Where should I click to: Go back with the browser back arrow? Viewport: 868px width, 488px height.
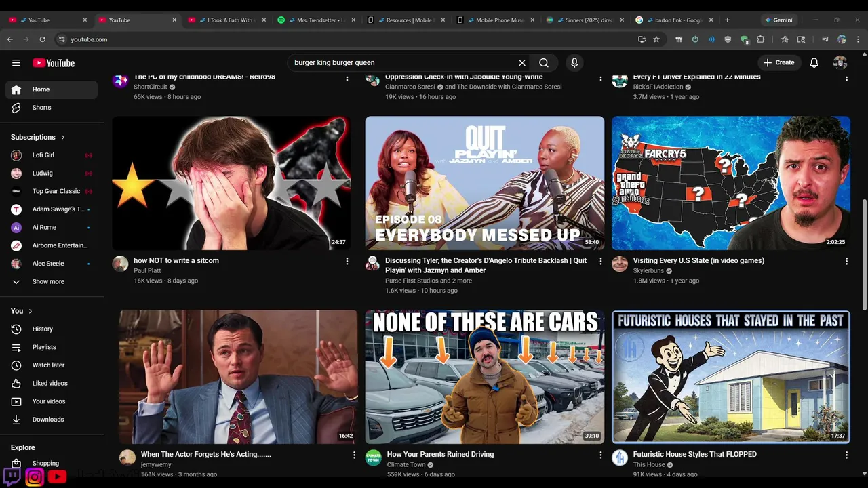[x=10, y=39]
